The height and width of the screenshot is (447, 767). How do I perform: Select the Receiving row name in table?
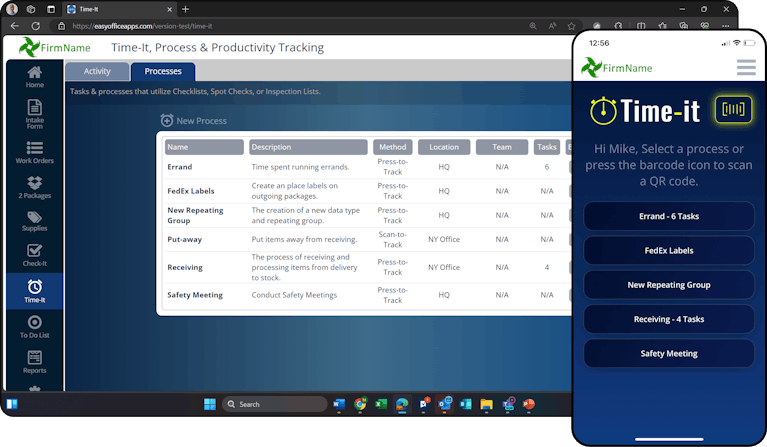coord(185,268)
